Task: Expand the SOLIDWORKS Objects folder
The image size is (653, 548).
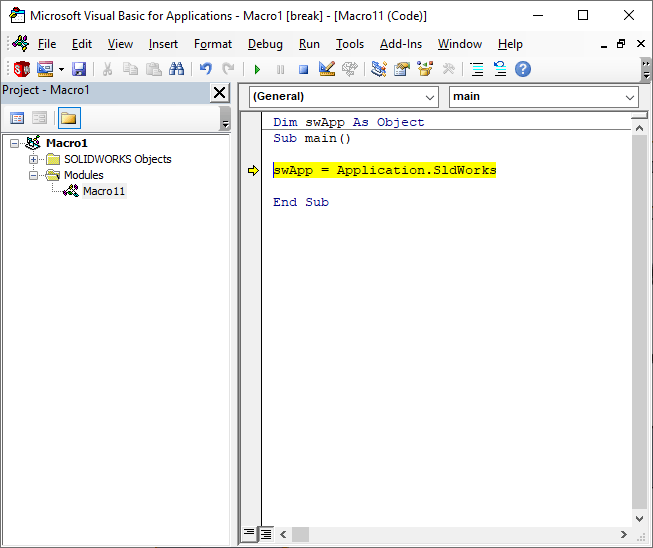Action: tap(33, 159)
